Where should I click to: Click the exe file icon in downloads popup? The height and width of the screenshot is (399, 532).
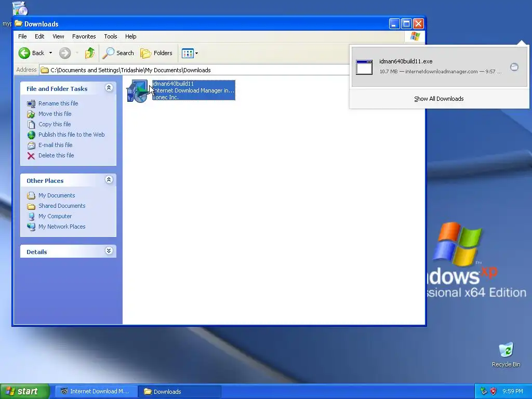click(x=364, y=67)
